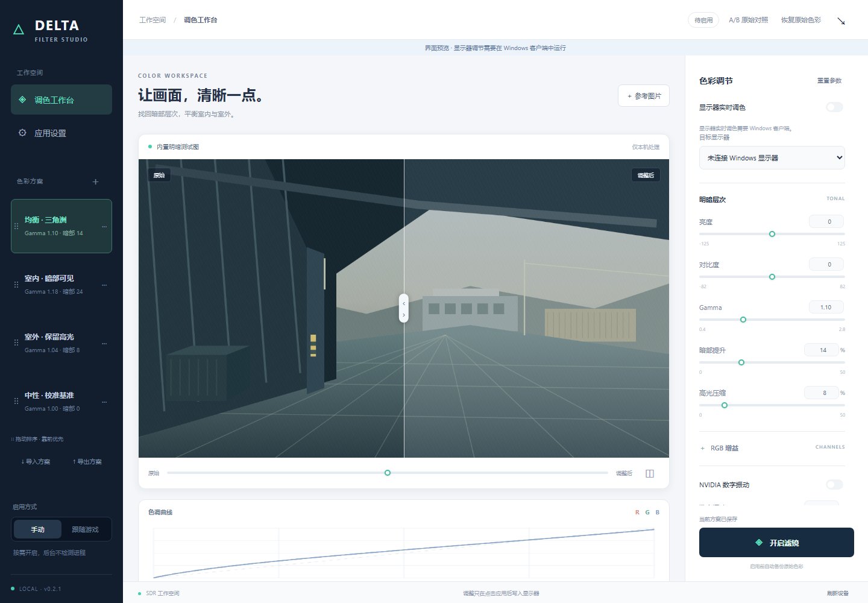Select 手动 activation mode
This screenshot has height=603, width=868.
37,529
